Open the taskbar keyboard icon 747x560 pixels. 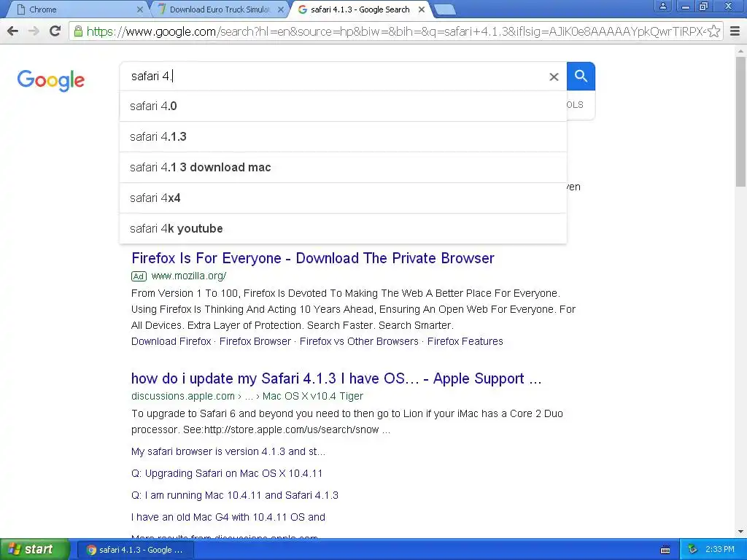pyautogui.click(x=665, y=550)
